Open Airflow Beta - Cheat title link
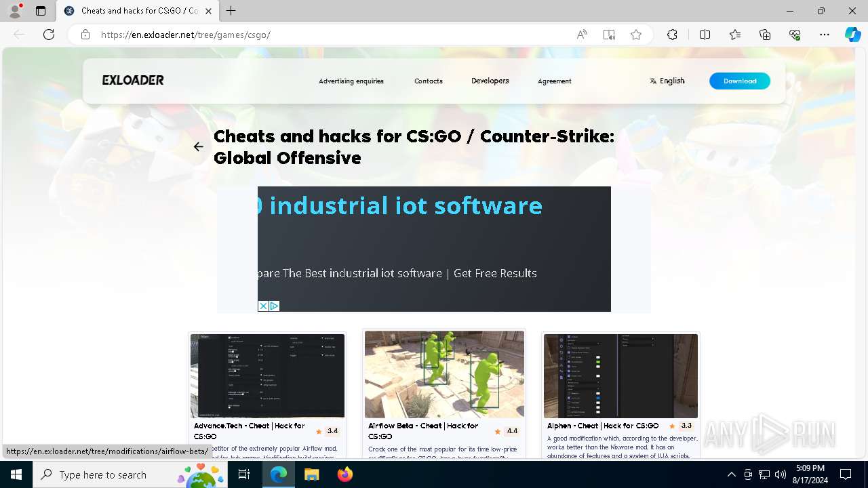 coord(423,431)
